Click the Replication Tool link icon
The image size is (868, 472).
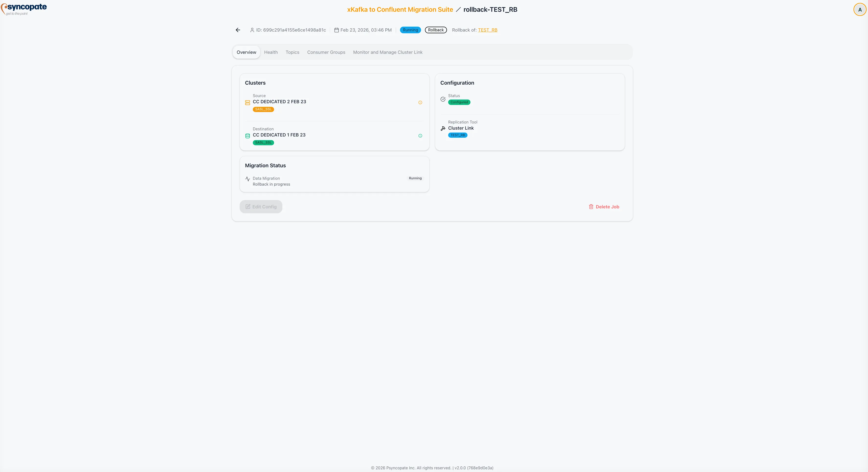click(443, 128)
